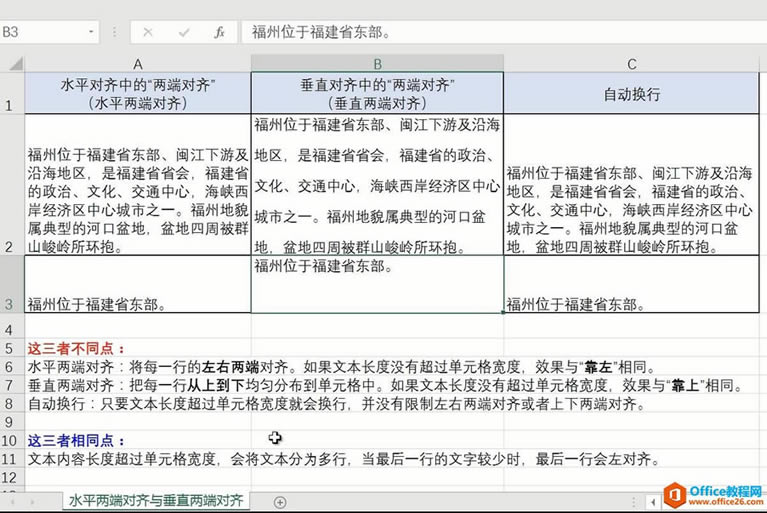Click the horizontal scrollbar left arrow
Viewport: 767px width, 513px height.
(653, 502)
